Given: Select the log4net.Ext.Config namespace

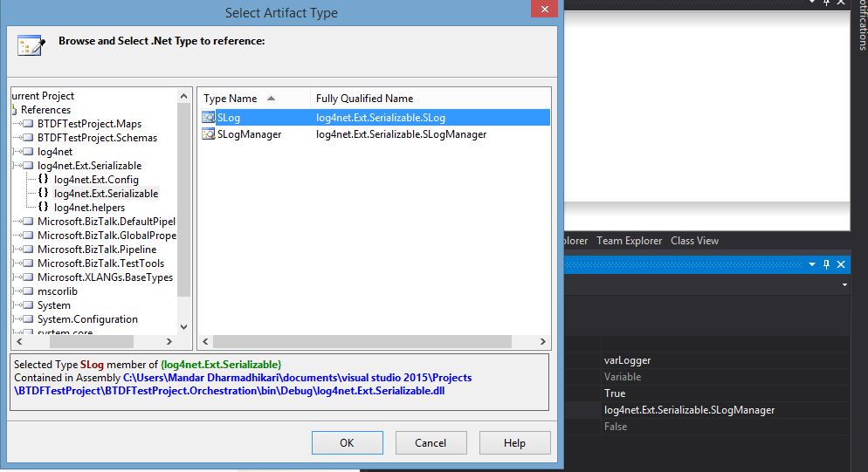Looking at the screenshot, I should click(96, 180).
